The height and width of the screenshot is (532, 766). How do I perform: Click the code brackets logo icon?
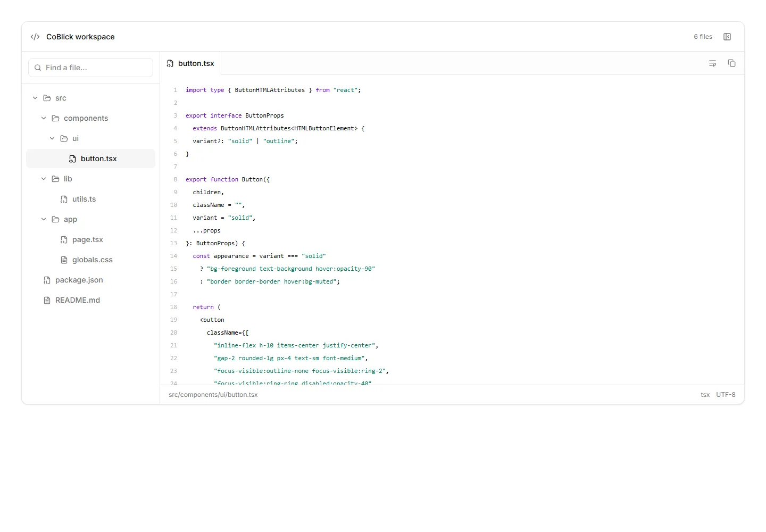(35, 37)
